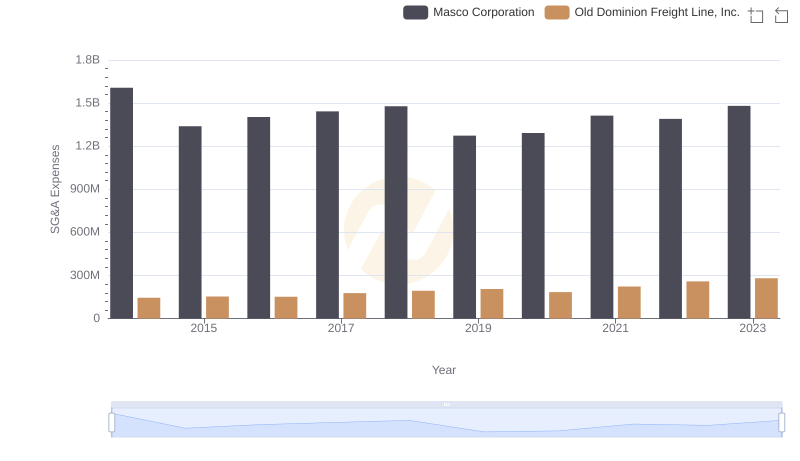Click the 600M y-axis label
Image resolution: width=800 pixels, height=461 pixels.
click(x=85, y=232)
